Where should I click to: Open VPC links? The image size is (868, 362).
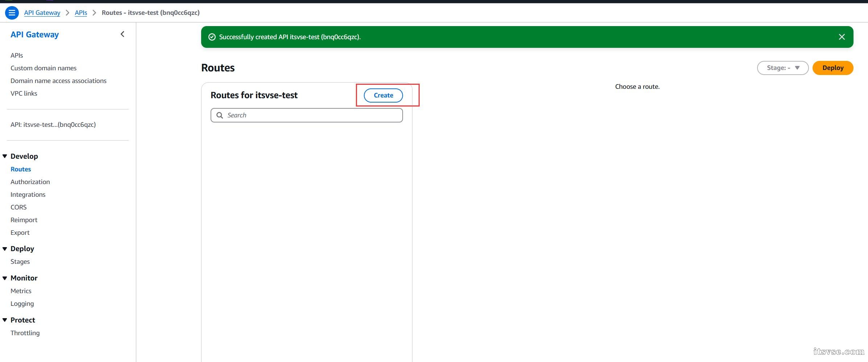tap(24, 93)
